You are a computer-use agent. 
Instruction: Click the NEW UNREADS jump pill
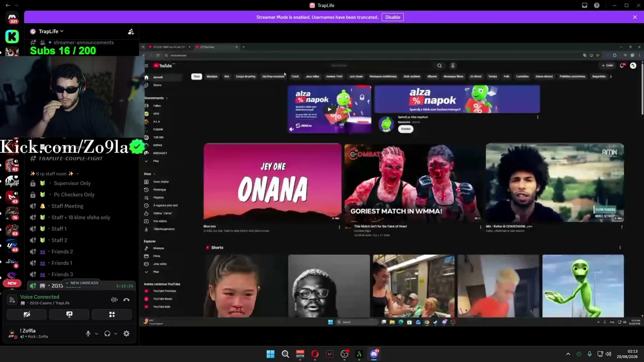coord(82,283)
